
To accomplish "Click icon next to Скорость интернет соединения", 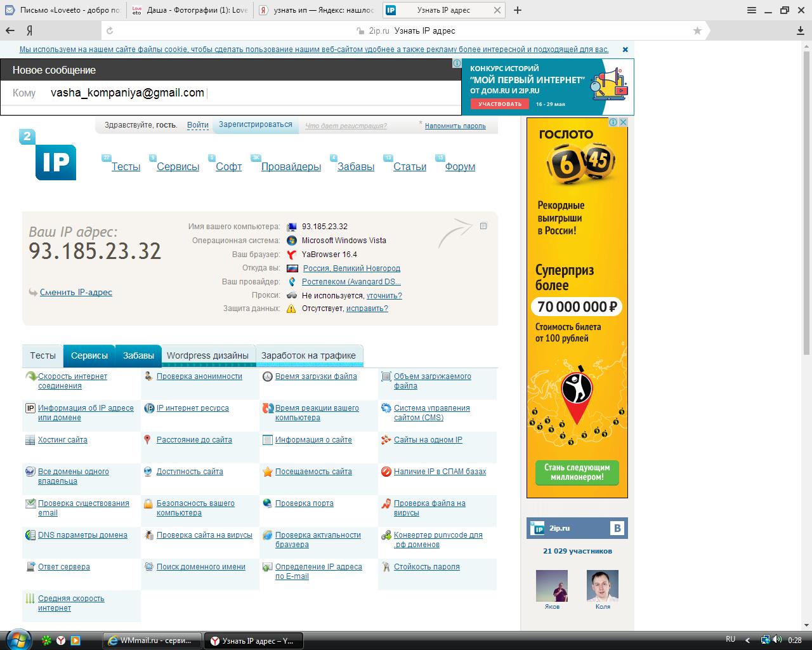I will [x=30, y=376].
